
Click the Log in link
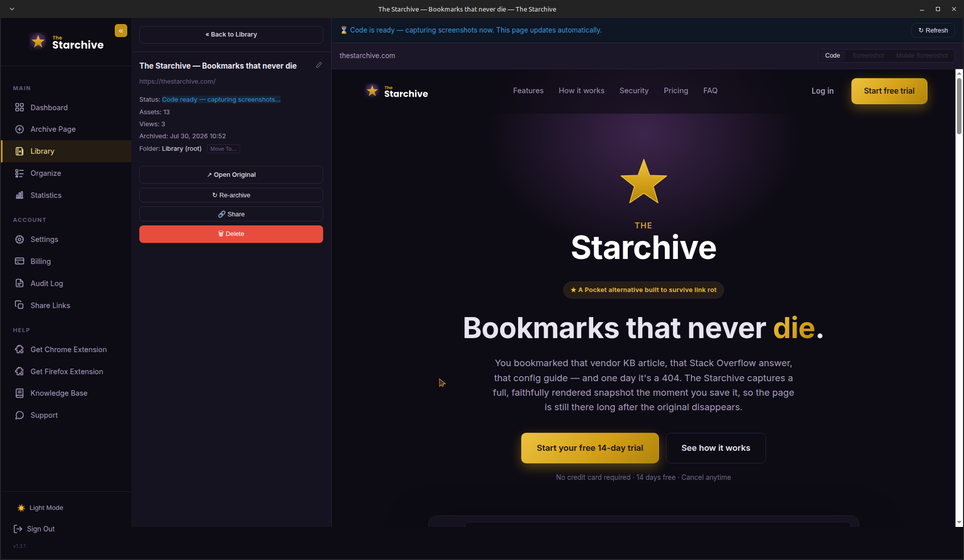click(x=822, y=91)
